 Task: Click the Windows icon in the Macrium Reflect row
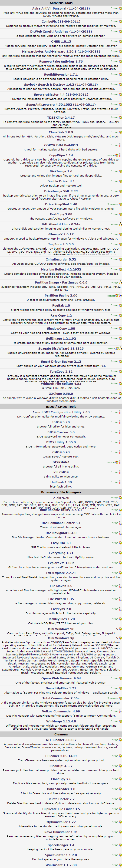coord(120,270)
